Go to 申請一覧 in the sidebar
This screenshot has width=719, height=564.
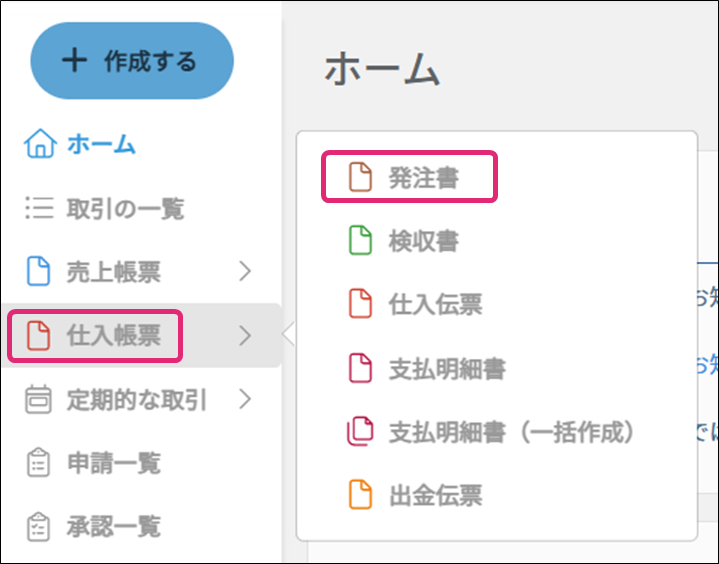point(114,463)
